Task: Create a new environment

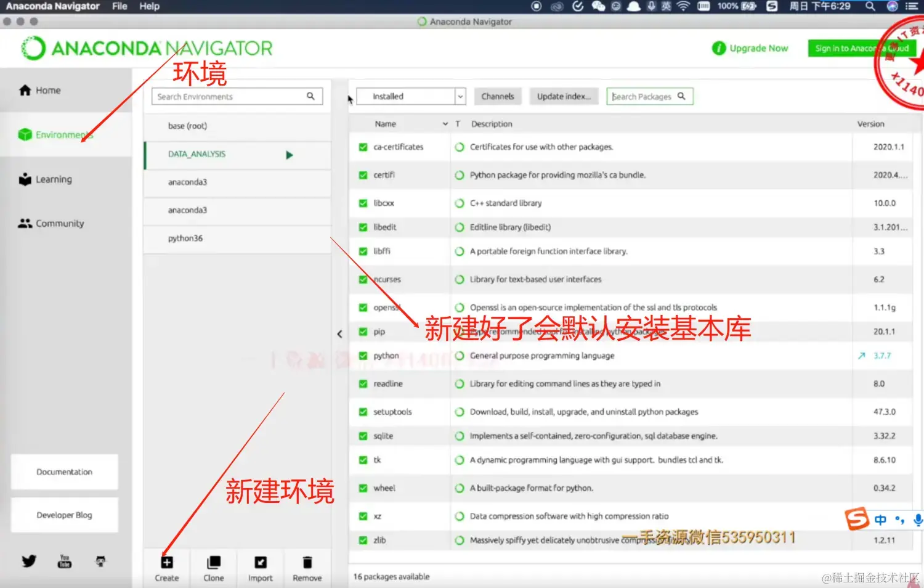Action: 167,568
